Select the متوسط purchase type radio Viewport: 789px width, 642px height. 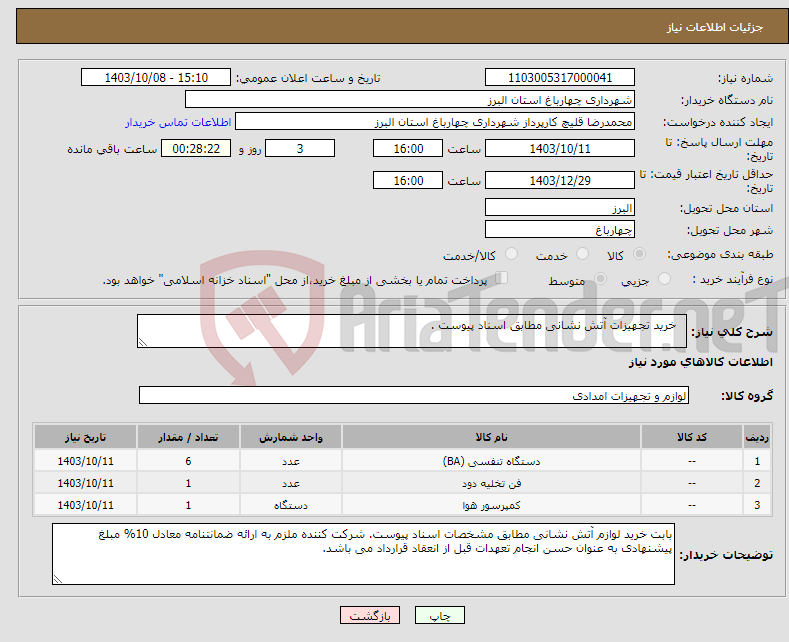pos(600,279)
